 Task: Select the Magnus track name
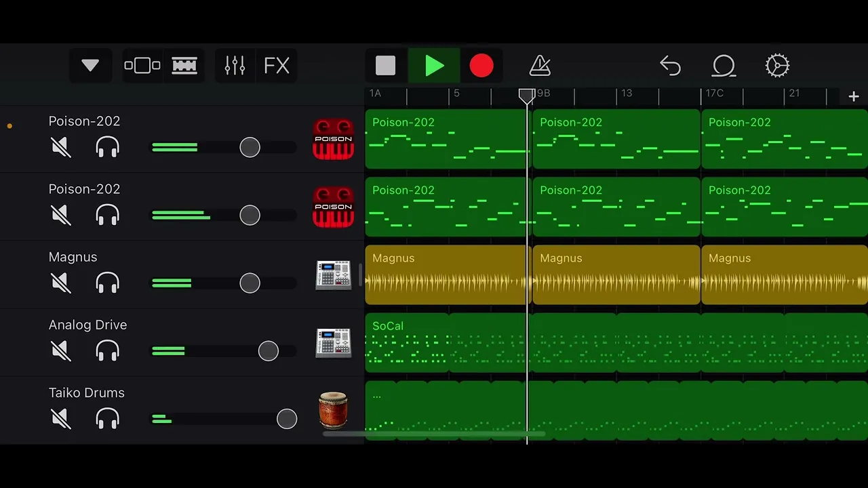tap(73, 257)
